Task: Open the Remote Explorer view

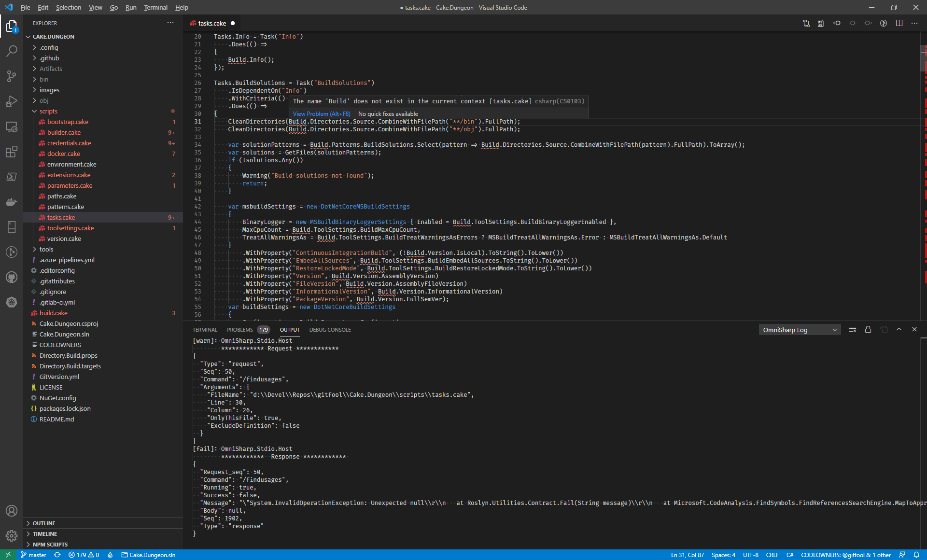Action: pyautogui.click(x=12, y=126)
